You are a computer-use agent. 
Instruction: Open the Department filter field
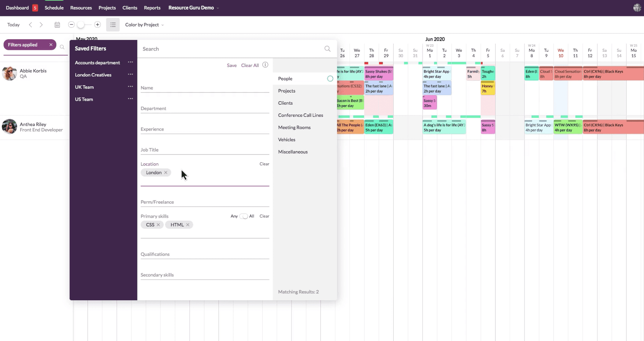coord(205,108)
